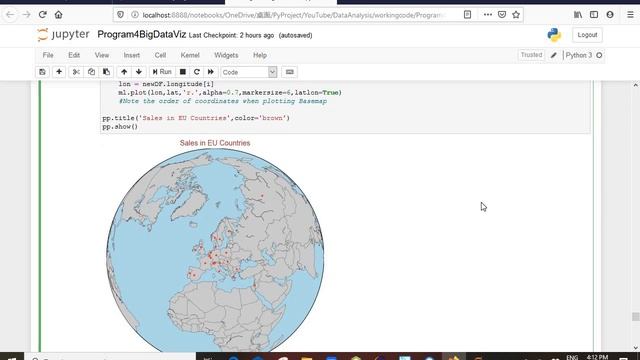Viewport: 640px width, 360px height.
Task: Insert a cell below with the plus icon
Action: pos(59,72)
